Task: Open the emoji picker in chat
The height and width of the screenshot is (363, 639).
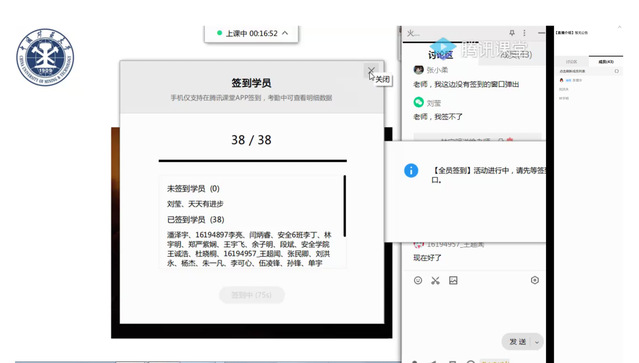Action: [x=418, y=280]
